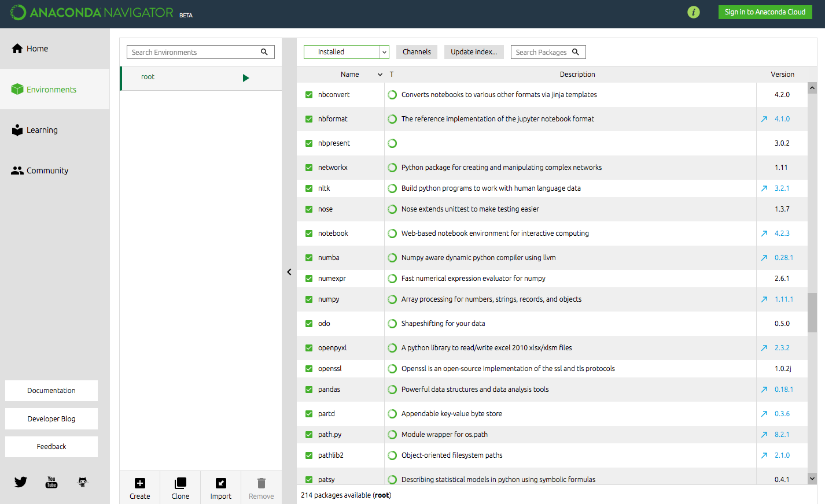Click the upgrade arrow for nltk

tap(764, 188)
